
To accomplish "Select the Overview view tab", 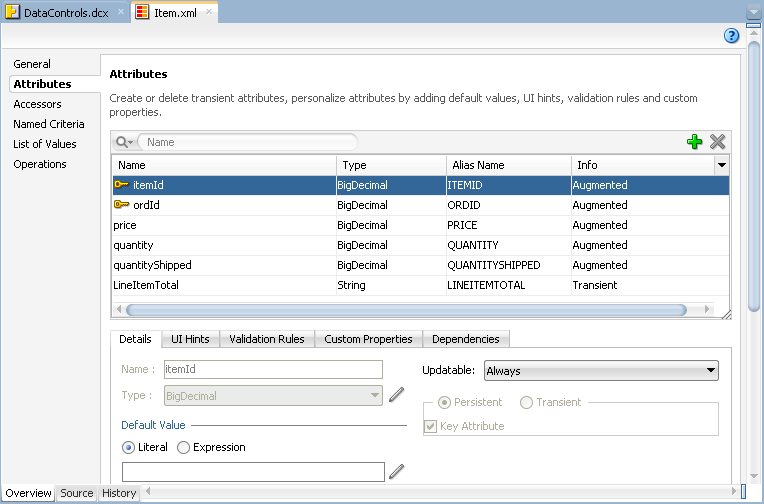I will (x=28, y=493).
